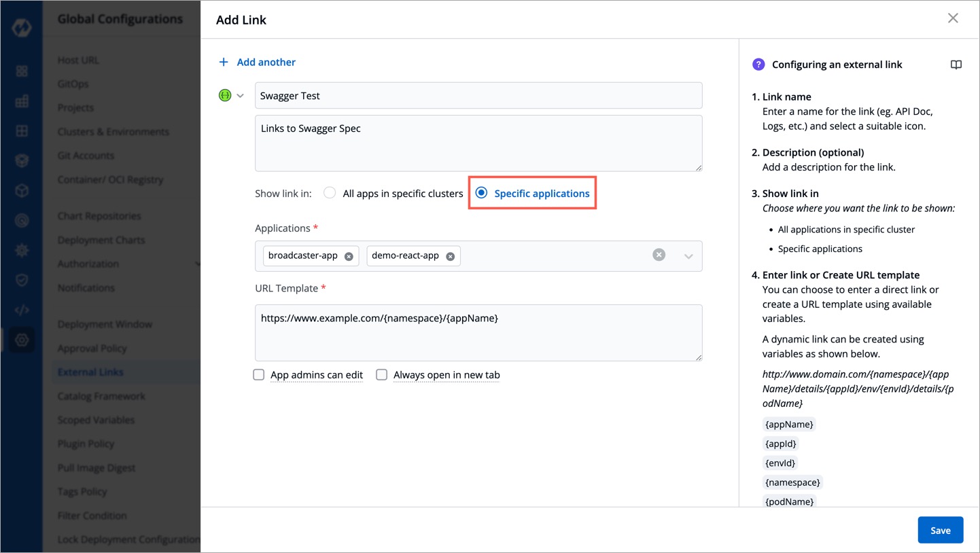Enable App admins can edit checkbox

pyautogui.click(x=259, y=375)
